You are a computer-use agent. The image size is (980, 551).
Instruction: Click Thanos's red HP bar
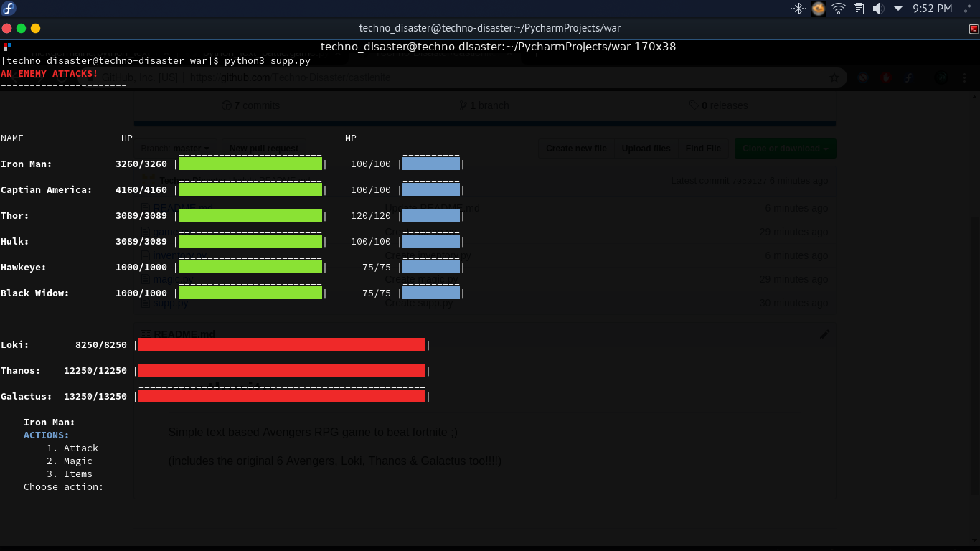[282, 370]
